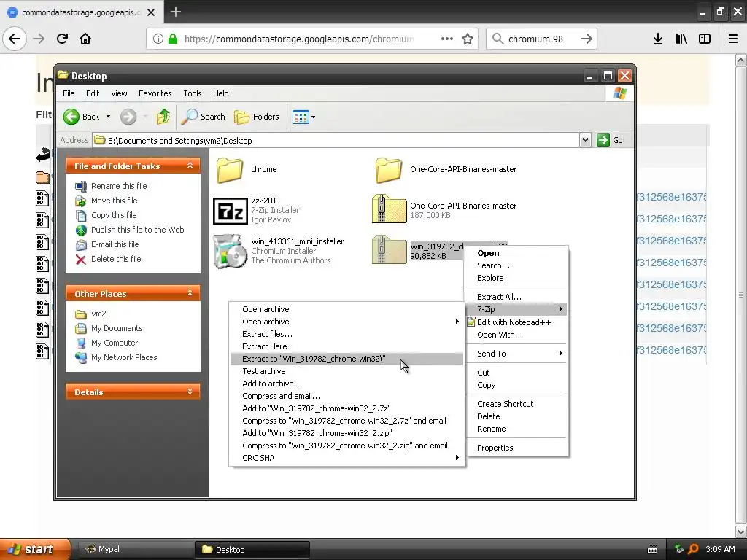Open the browser home page

click(85, 39)
